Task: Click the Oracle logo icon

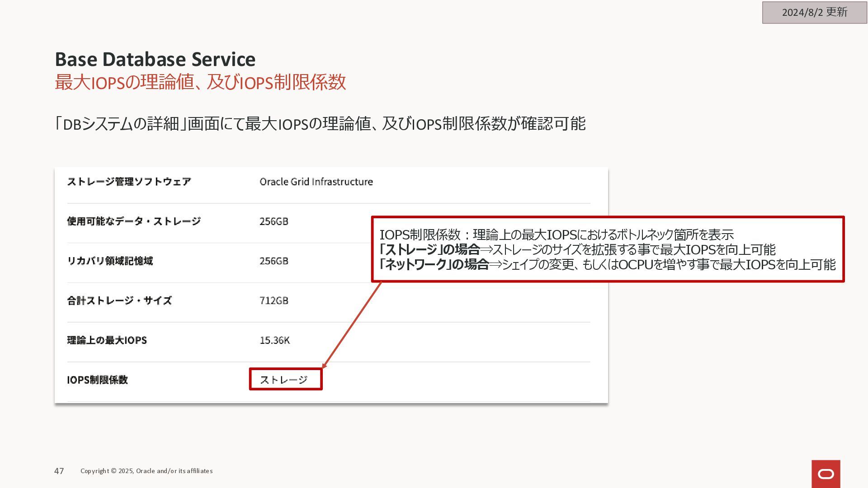Action: coord(826,474)
